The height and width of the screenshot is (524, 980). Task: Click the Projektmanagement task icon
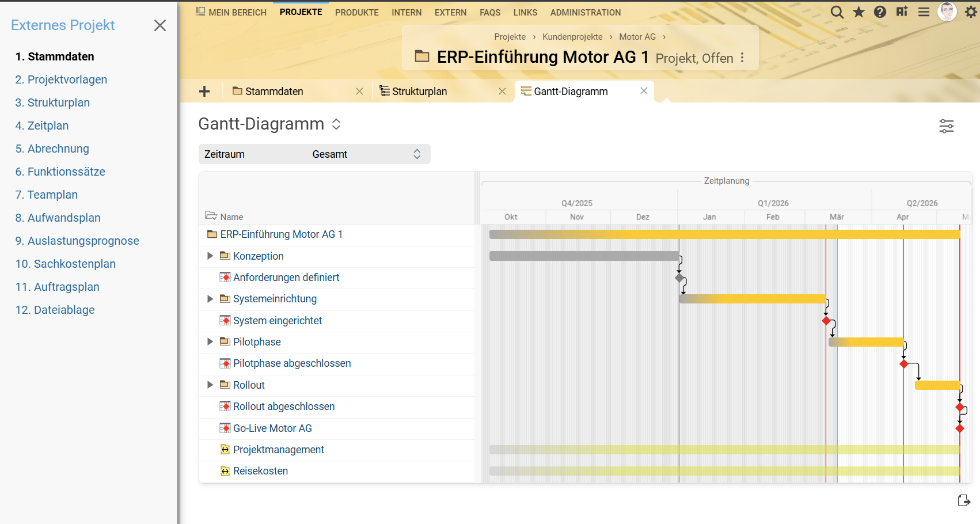tap(225, 450)
